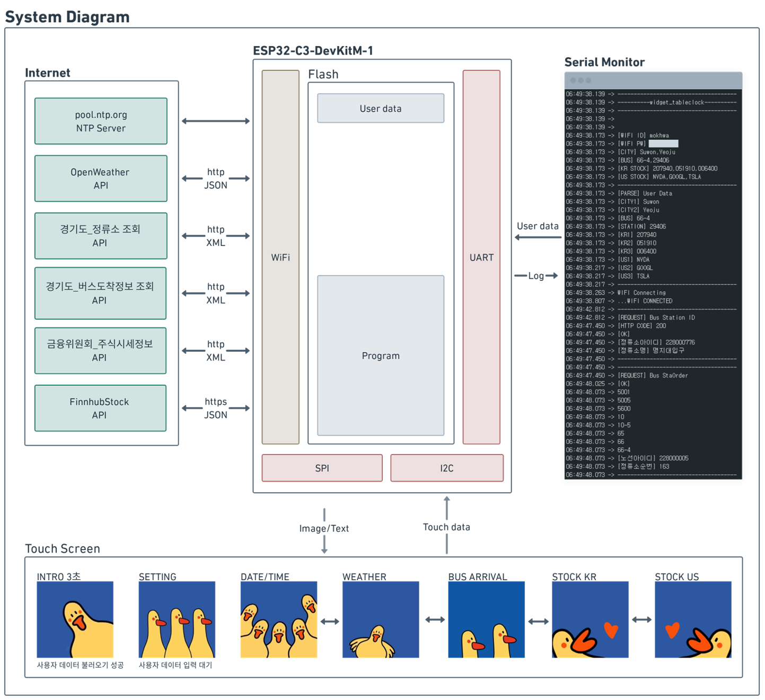Screen dimensions: 765x700
Task: Select the I2C block
Action: pyautogui.click(x=447, y=468)
